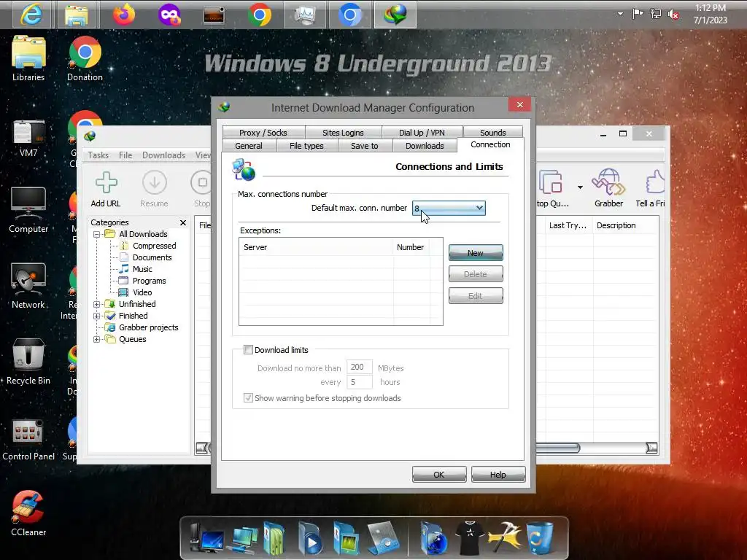This screenshot has height=560, width=747.
Task: Expand the Unfinished tree node
Action: tap(97, 304)
